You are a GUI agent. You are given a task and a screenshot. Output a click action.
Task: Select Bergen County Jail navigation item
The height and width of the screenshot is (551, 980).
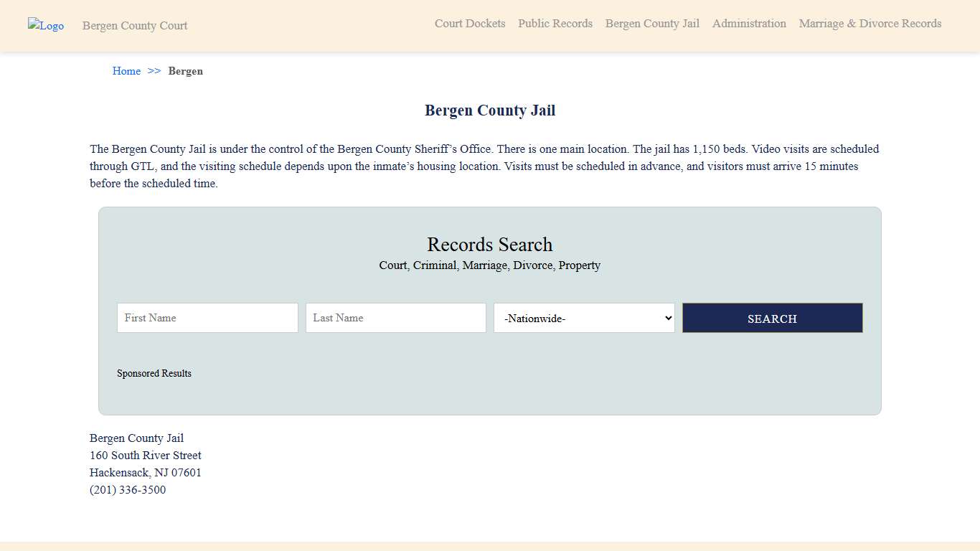tap(651, 24)
